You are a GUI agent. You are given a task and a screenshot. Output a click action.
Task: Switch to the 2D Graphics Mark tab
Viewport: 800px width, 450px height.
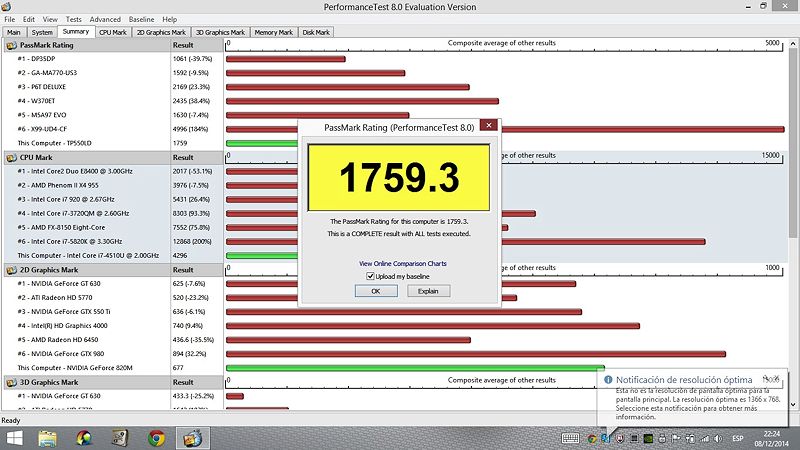pos(161,32)
